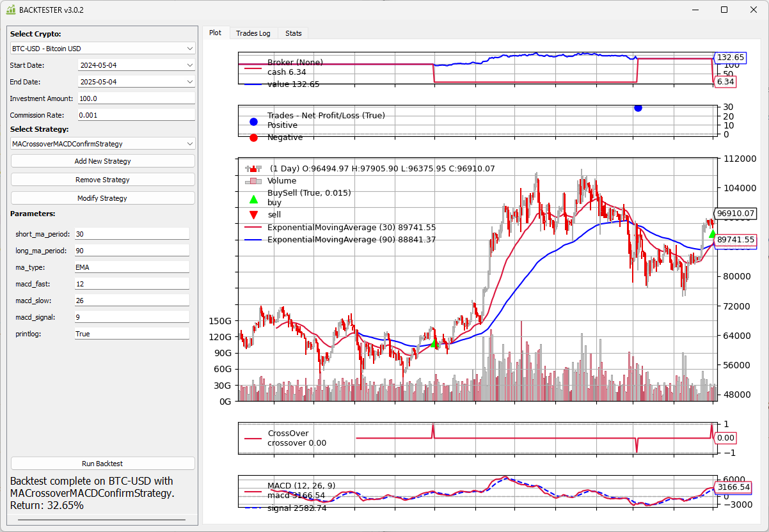Screen dimensions: 769x532
Task: Click the ma_type EMA field
Action: pos(132,267)
